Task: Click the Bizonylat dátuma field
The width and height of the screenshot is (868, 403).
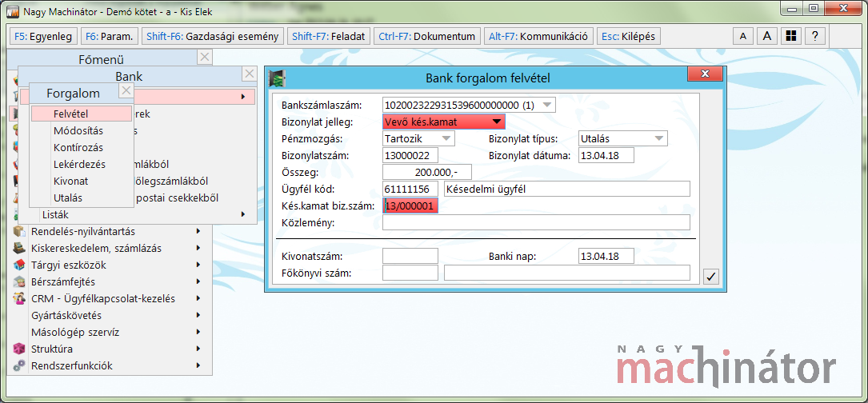Action: coord(606,155)
